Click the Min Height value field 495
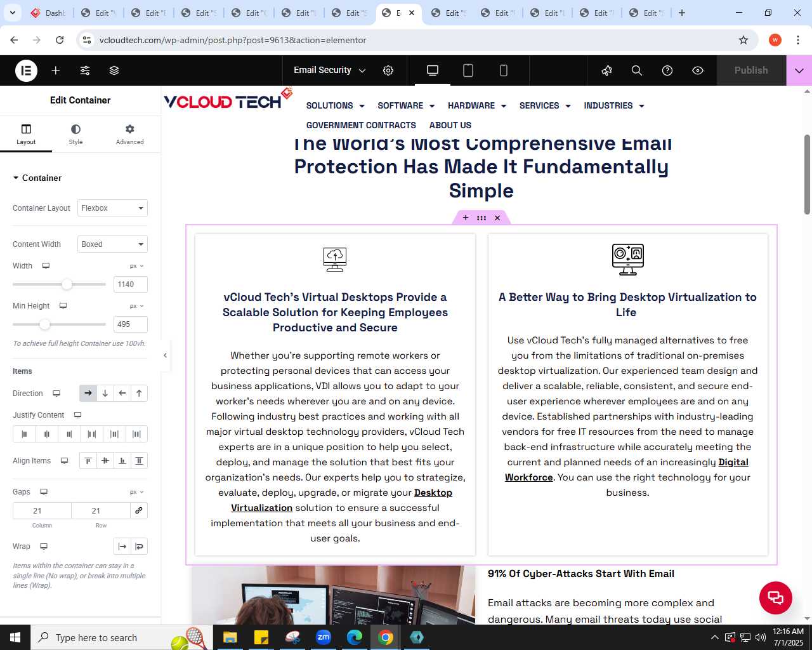This screenshot has width=812, height=650. point(131,324)
